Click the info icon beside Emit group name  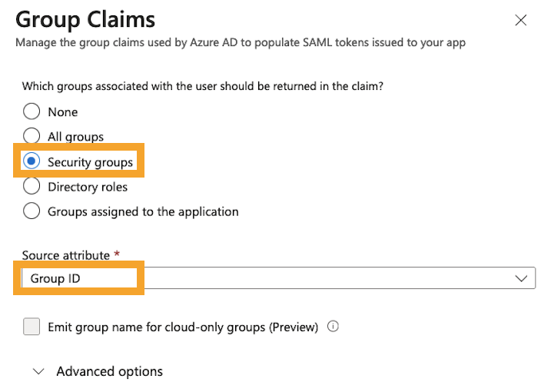coord(333,327)
